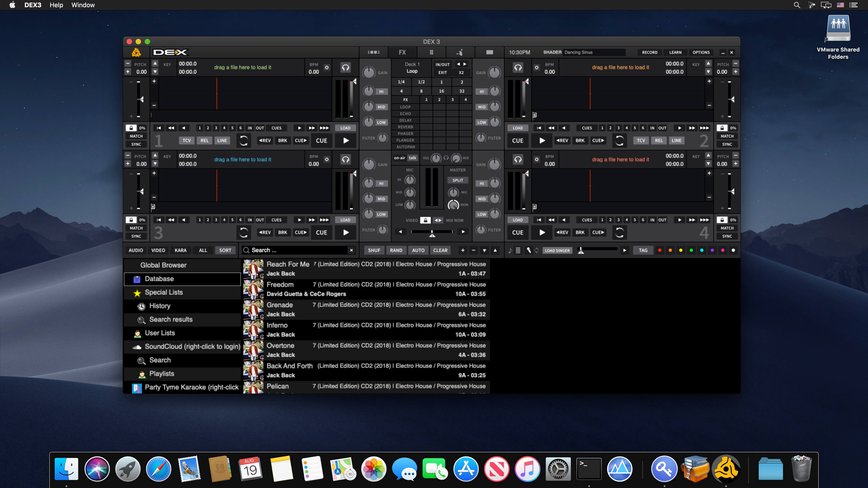Select the microphone icon near Load Singer

529,250
